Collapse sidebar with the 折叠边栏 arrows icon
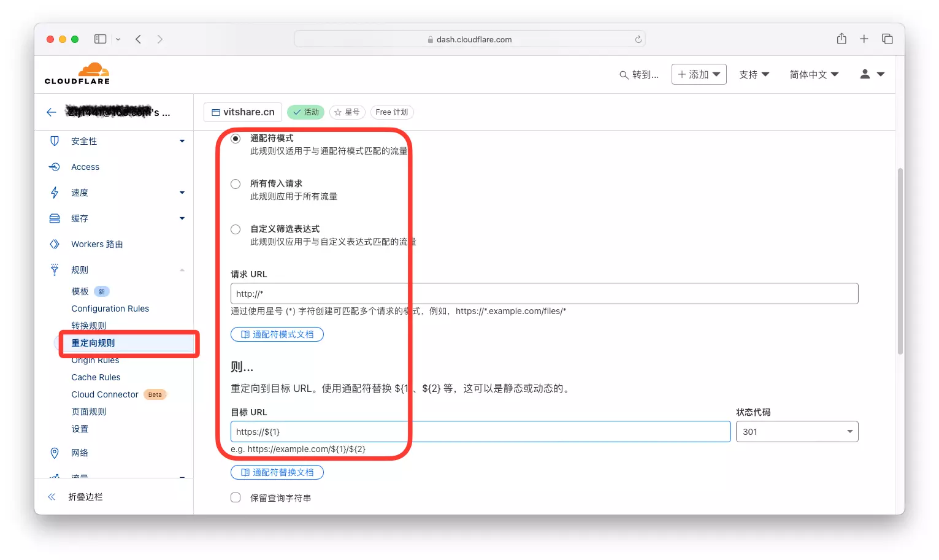The width and height of the screenshot is (939, 560). tap(52, 497)
